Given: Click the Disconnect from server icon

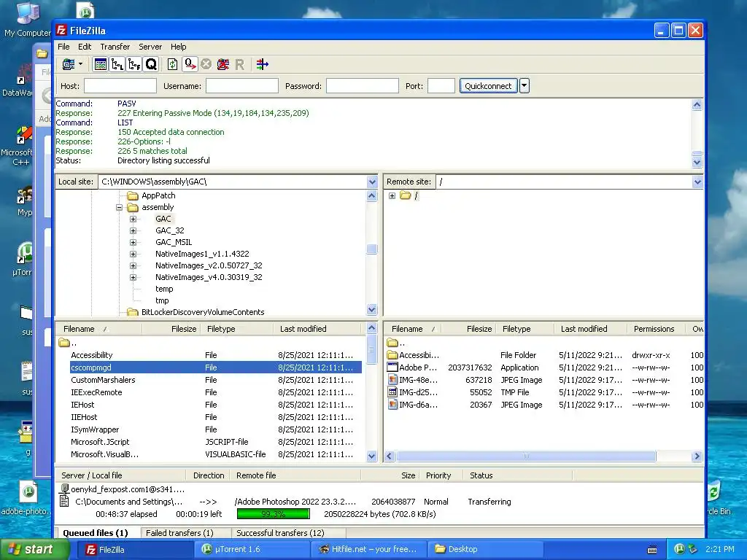Looking at the screenshot, I should pyautogui.click(x=223, y=64).
